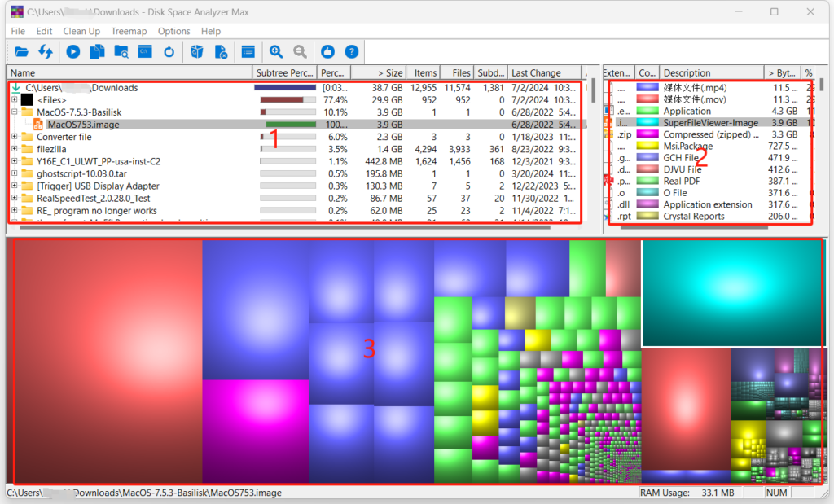The width and height of the screenshot is (834, 504).
Task: Click the yellow Msi.Package color swatch
Action: [647, 146]
